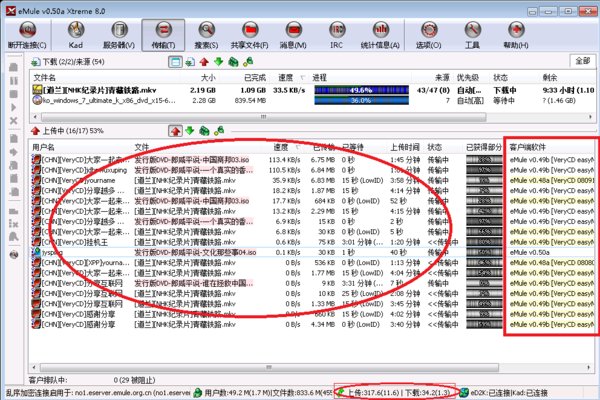Image resolution: width=600 pixels, height=400 pixels.
Task: Click the pause icon in left sidebar
Action: pos(14,81)
